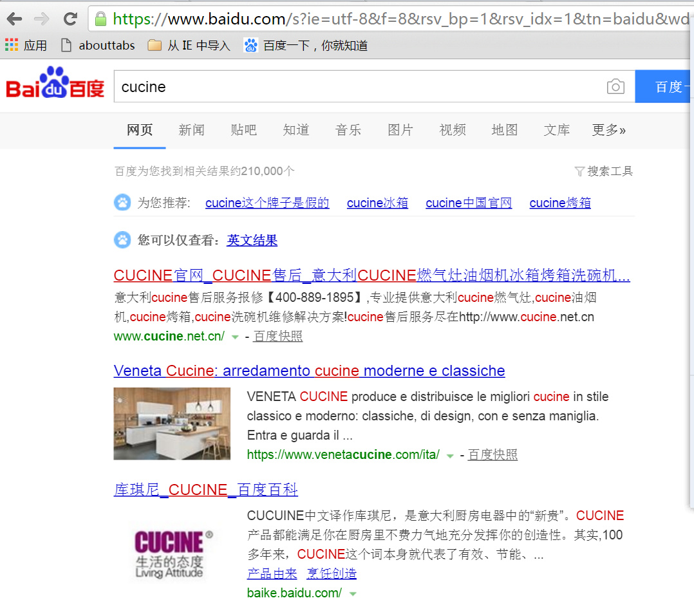Open the 英文结果 link
Screen dimensions: 694x616
click(x=252, y=240)
